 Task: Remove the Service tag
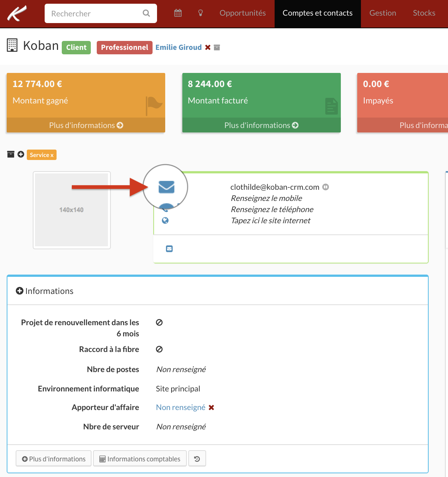point(52,155)
